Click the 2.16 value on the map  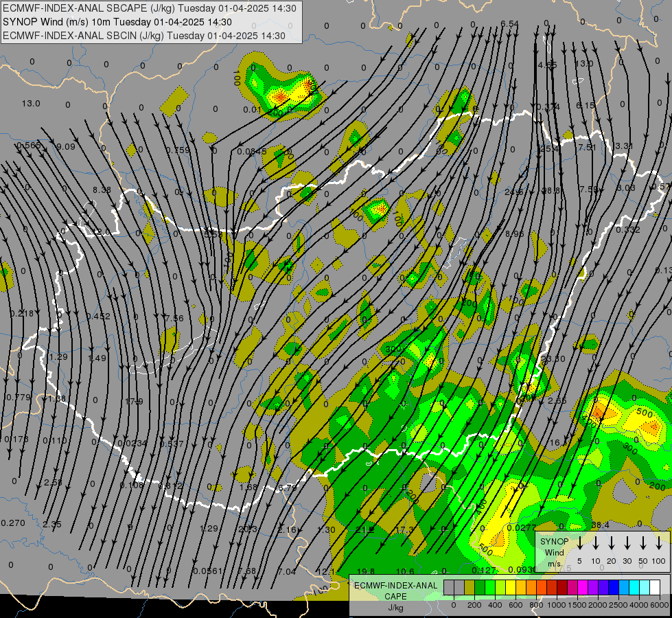tap(287, 529)
